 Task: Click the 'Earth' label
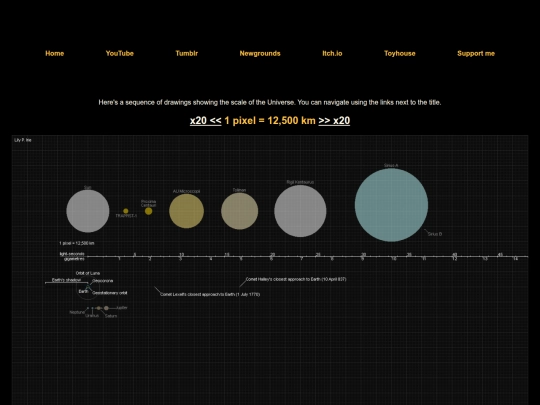pyautogui.click(x=83, y=291)
